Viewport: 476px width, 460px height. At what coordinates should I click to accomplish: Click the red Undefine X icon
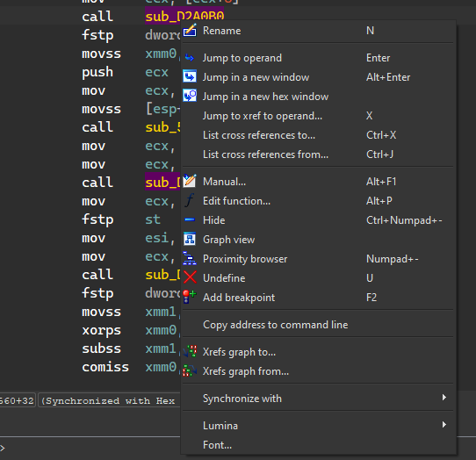(190, 277)
